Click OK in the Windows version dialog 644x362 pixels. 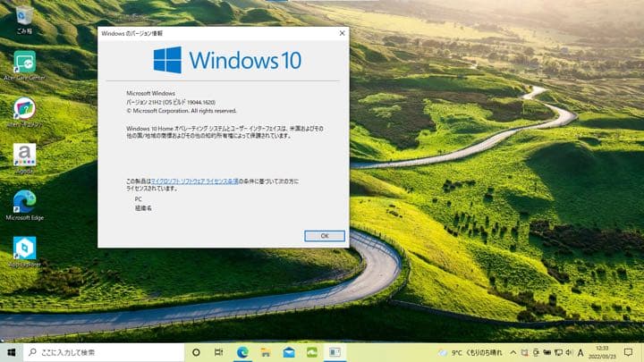325,236
